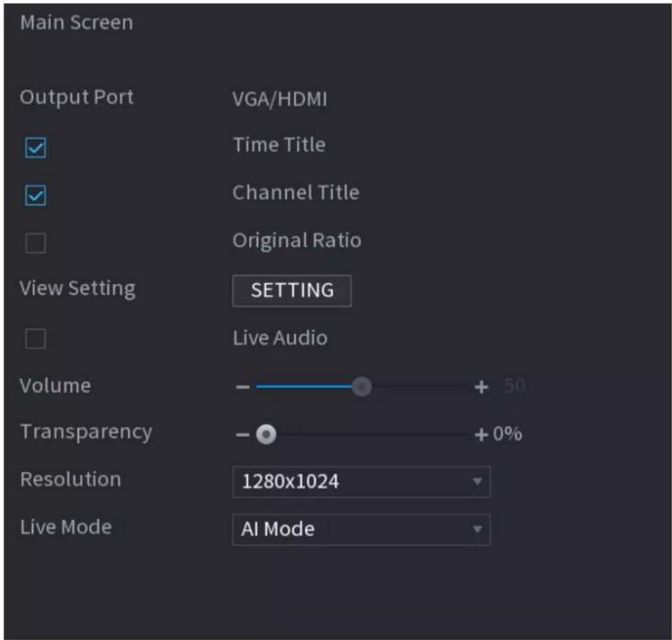Click the Volume slider handle
672x640 pixels.
point(361,386)
